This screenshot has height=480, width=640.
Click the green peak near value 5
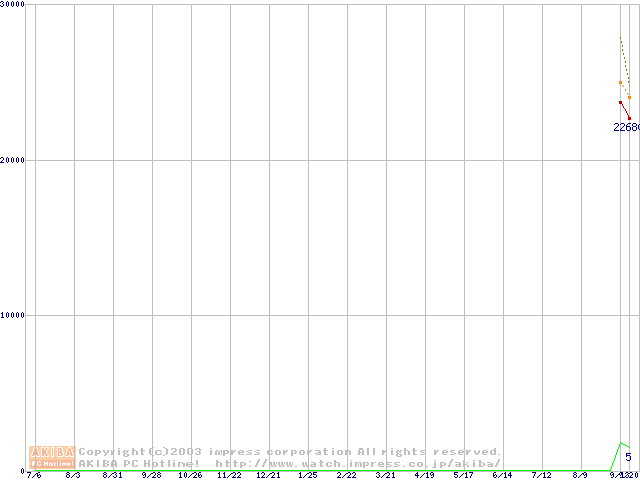point(621,443)
